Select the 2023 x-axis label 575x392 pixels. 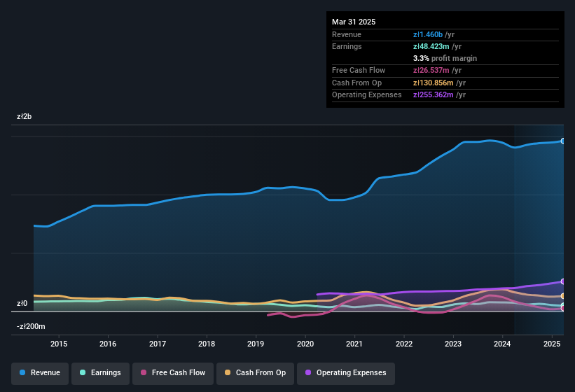(x=453, y=344)
